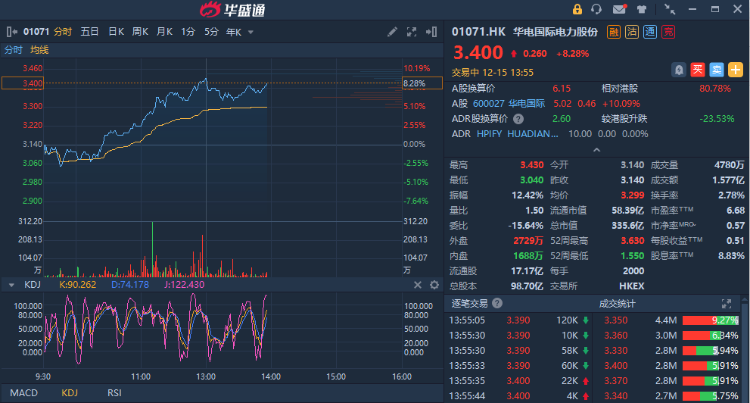Switch to 日K daily candlestick
This screenshot has height=403, width=750.
click(x=116, y=32)
